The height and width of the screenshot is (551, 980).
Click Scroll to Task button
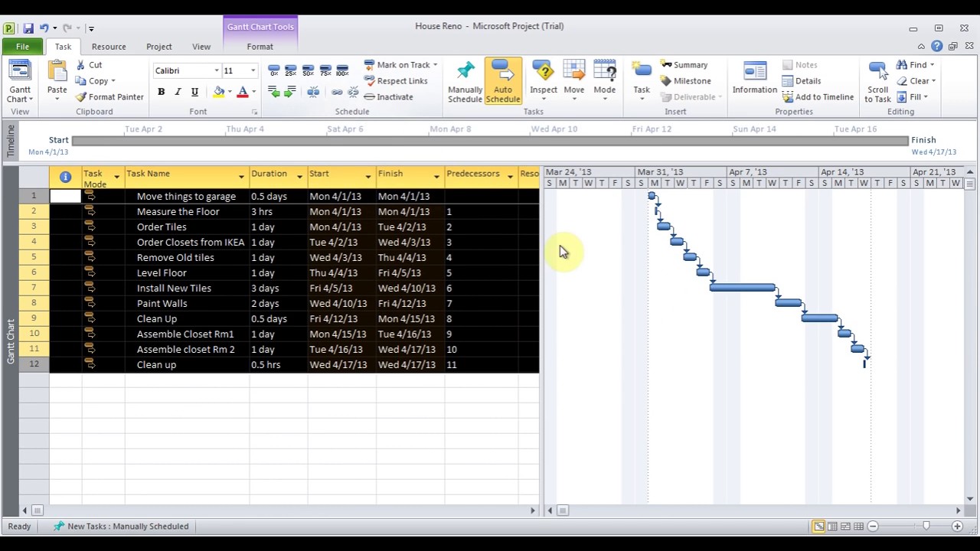point(877,82)
